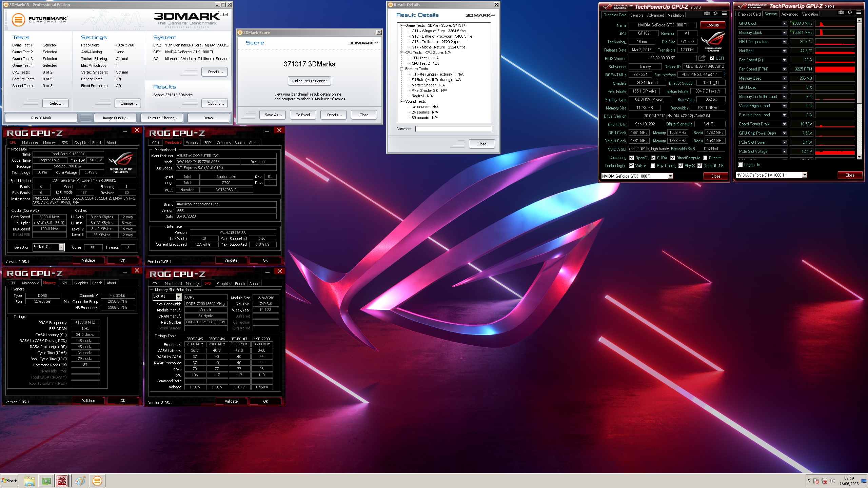868x488 pixels.
Task: Open hamburger menu in GPU-Z Graphics Card window
Action: point(724,14)
